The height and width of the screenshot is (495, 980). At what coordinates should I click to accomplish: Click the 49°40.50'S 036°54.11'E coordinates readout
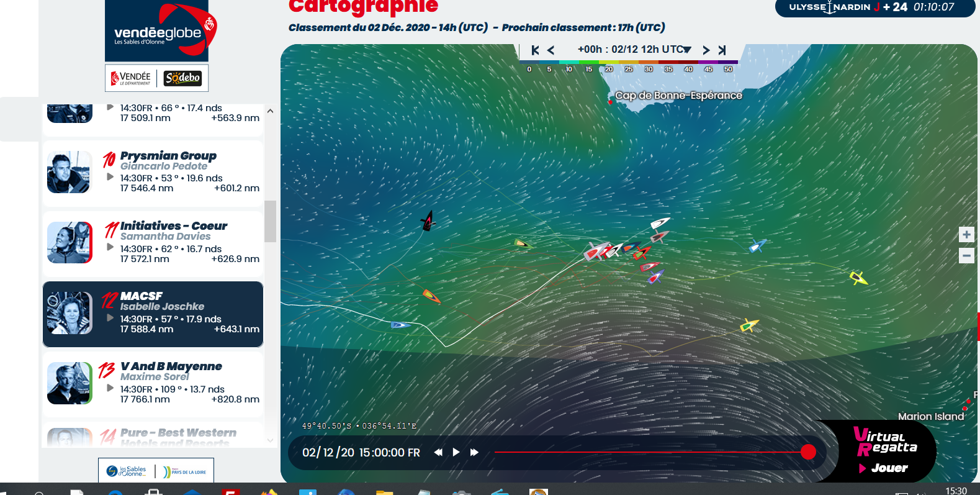coord(359,426)
